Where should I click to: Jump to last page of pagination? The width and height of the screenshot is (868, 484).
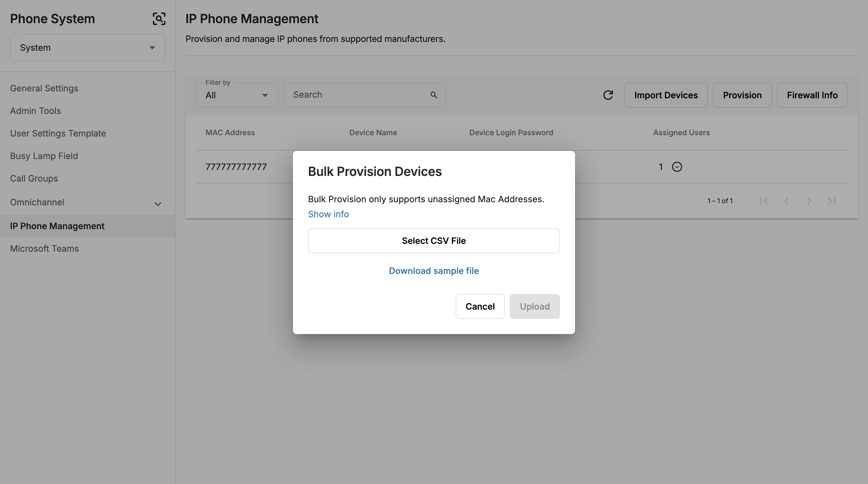coord(832,201)
